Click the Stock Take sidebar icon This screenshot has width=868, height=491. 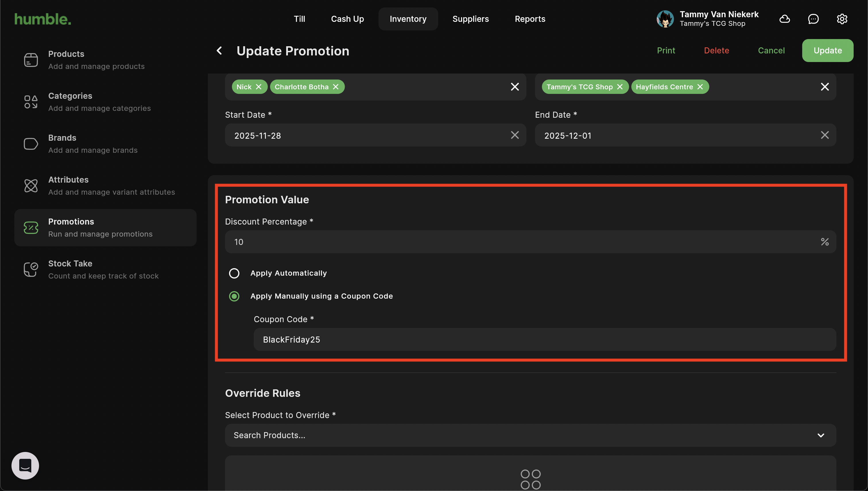tap(31, 269)
